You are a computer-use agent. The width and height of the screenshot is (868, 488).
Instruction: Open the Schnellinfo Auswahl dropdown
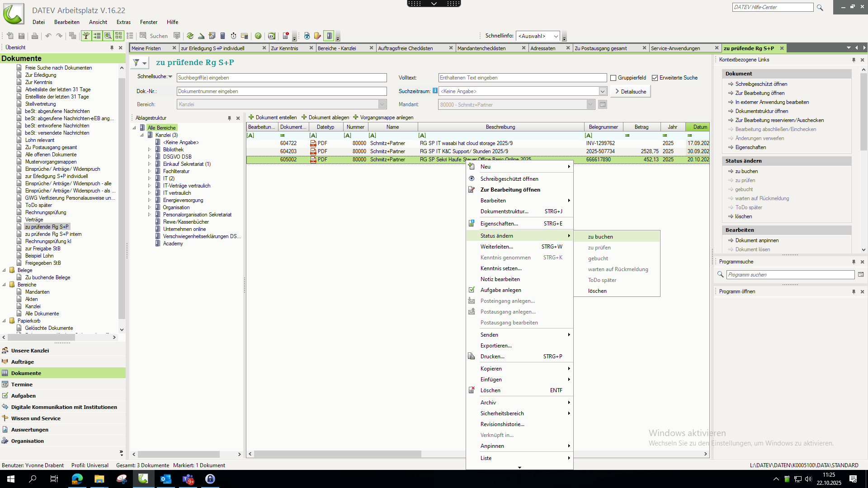click(556, 36)
